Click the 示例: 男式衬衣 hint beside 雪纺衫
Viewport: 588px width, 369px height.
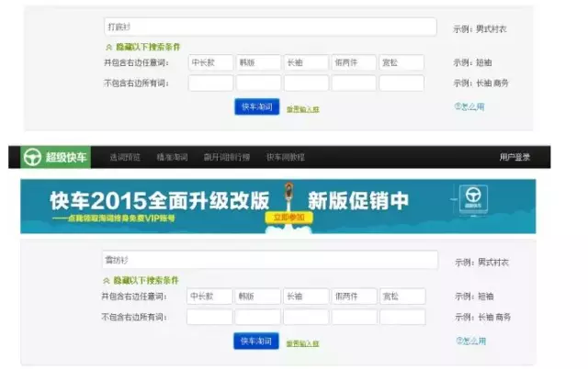pyautogui.click(x=481, y=263)
